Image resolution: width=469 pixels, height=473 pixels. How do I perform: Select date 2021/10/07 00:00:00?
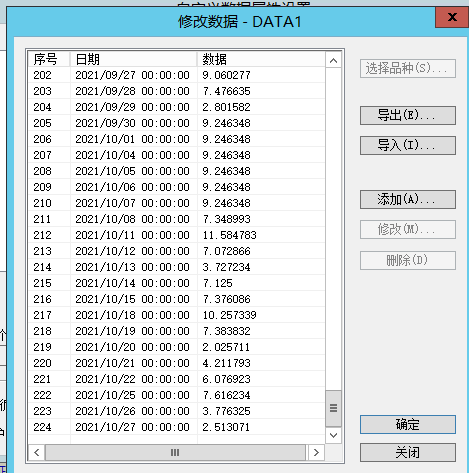point(132,203)
